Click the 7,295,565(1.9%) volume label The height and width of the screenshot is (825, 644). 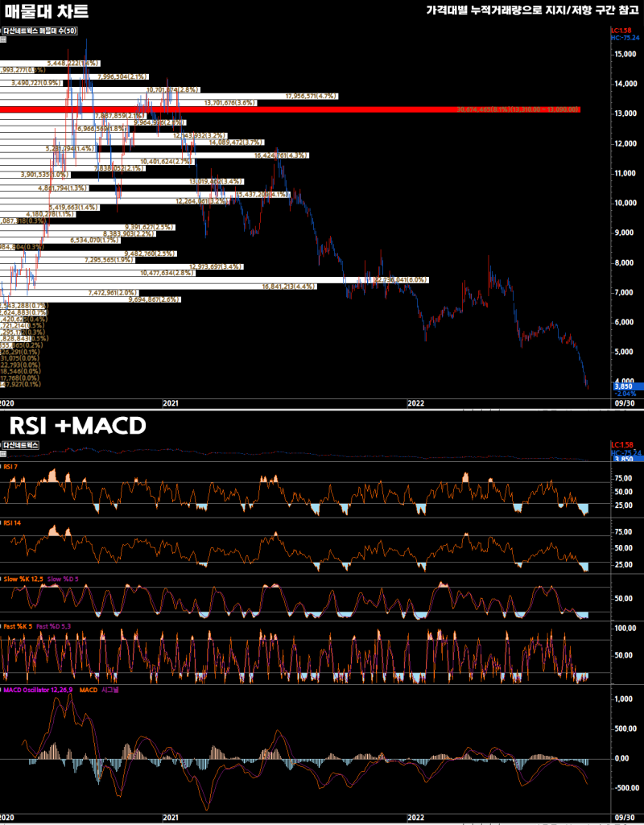(x=110, y=260)
